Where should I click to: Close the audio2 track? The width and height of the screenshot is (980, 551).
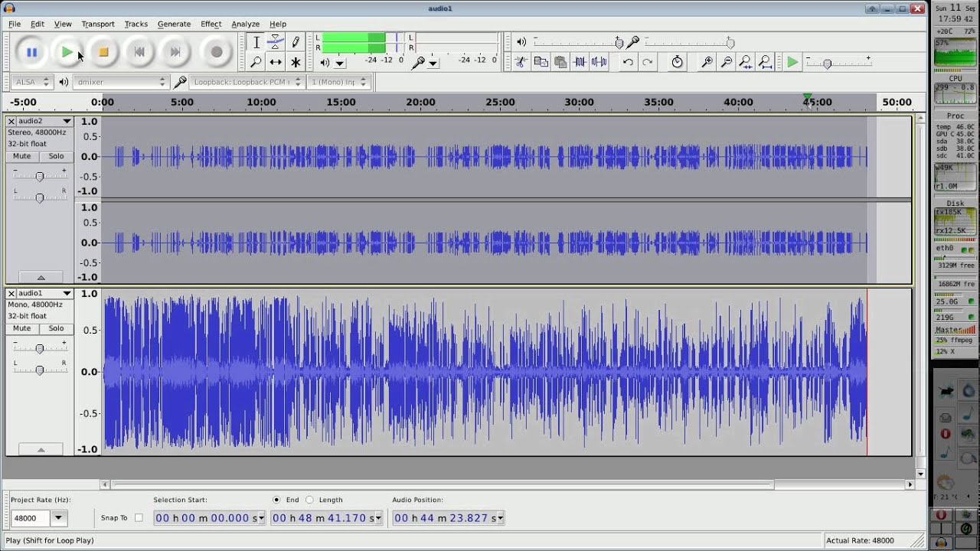pos(11,121)
